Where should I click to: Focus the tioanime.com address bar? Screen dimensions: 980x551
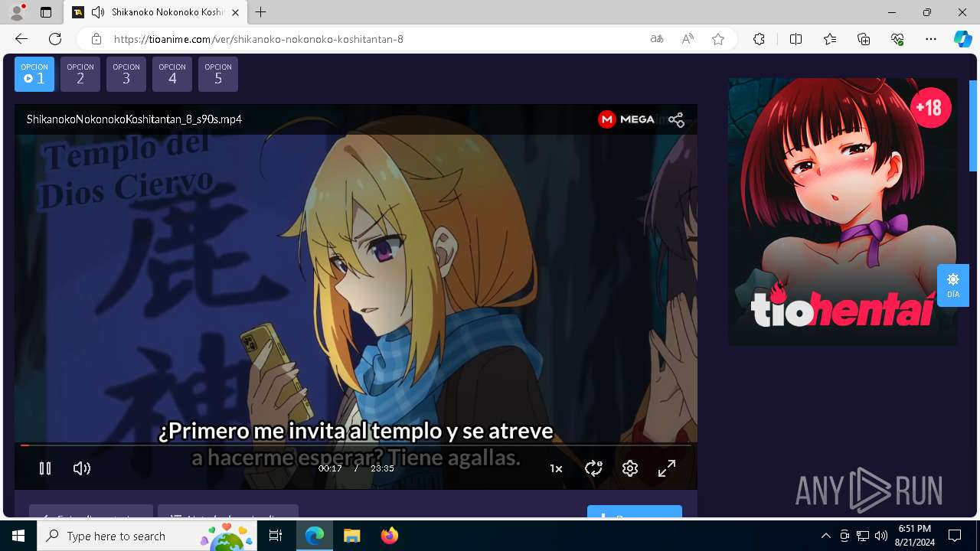pyautogui.click(x=375, y=39)
